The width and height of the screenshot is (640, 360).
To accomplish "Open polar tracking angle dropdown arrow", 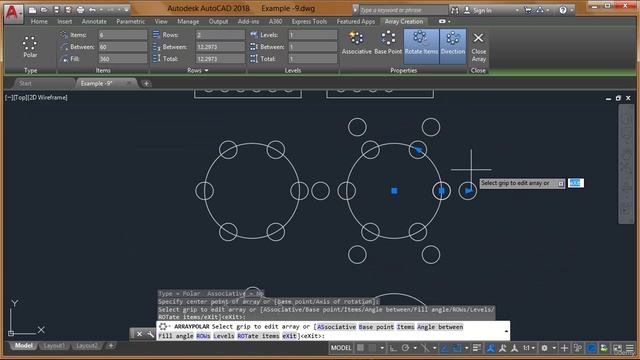I will 415,348.
